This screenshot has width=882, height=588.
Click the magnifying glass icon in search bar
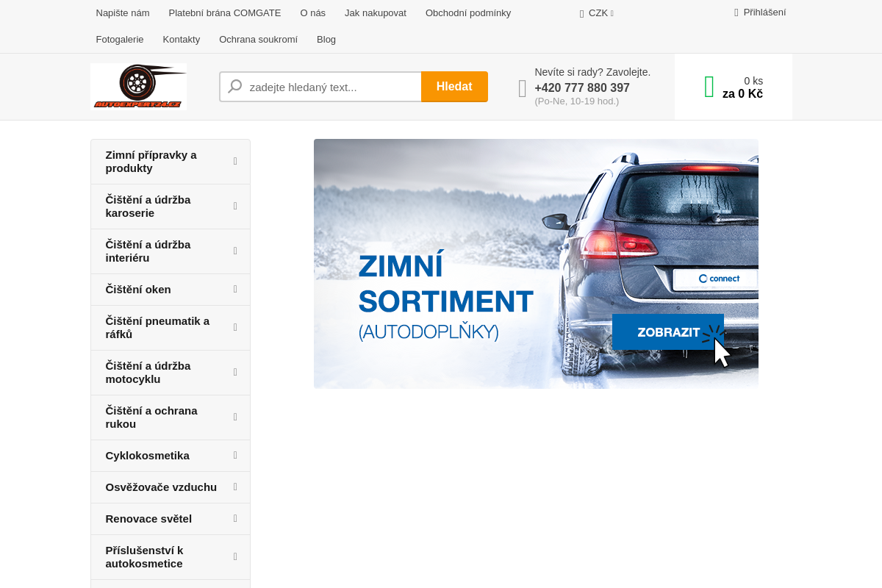pos(234,86)
